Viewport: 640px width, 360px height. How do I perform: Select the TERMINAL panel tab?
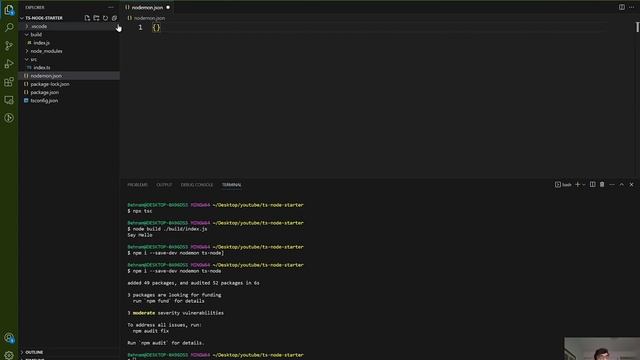pos(231,185)
